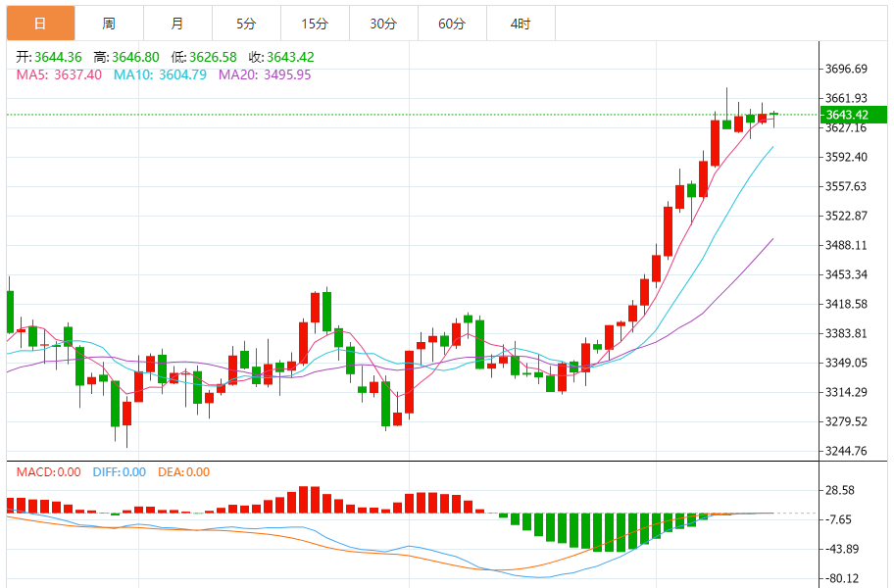Click the 3349.05 price axis label
This screenshot has height=588, width=894.
click(846, 363)
